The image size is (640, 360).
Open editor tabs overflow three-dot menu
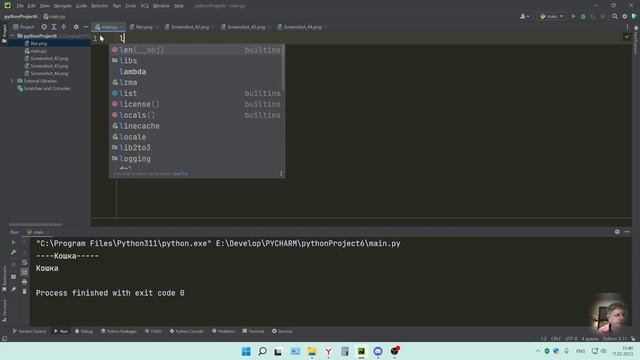[x=627, y=27]
